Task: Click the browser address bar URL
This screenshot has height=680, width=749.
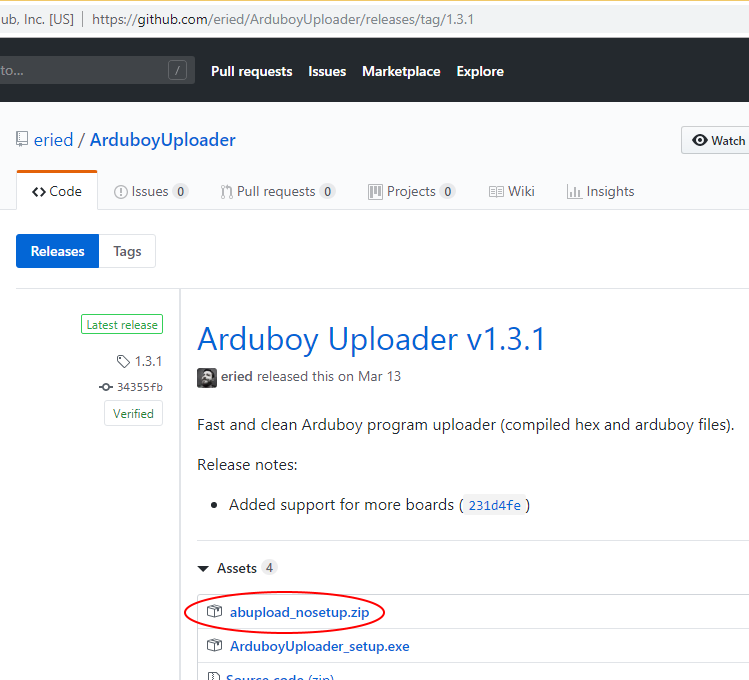Action: click(283, 20)
